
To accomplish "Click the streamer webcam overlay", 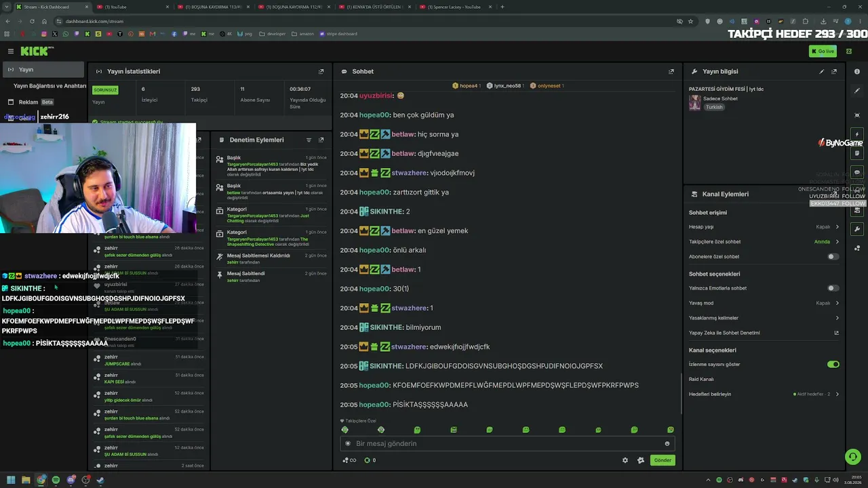I will [98, 178].
